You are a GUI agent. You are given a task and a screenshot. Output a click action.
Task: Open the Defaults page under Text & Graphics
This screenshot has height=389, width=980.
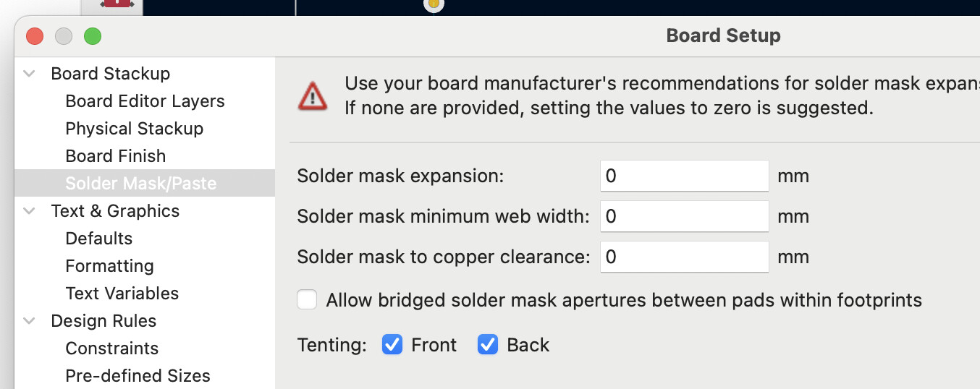point(98,239)
